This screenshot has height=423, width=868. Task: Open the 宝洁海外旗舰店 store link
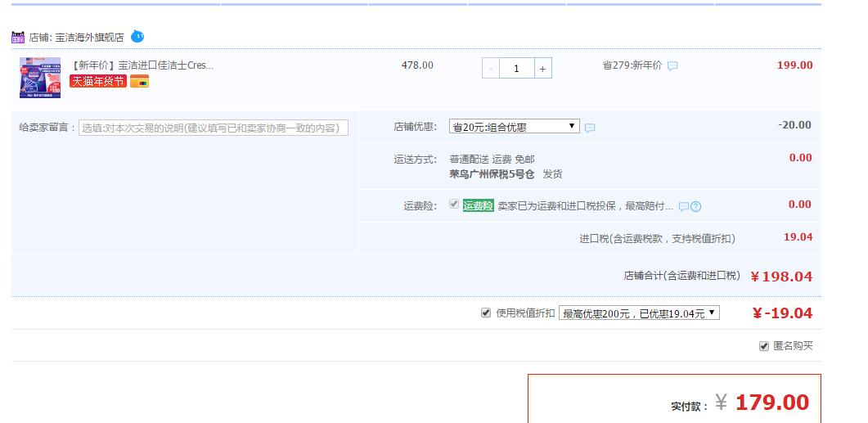click(89, 38)
